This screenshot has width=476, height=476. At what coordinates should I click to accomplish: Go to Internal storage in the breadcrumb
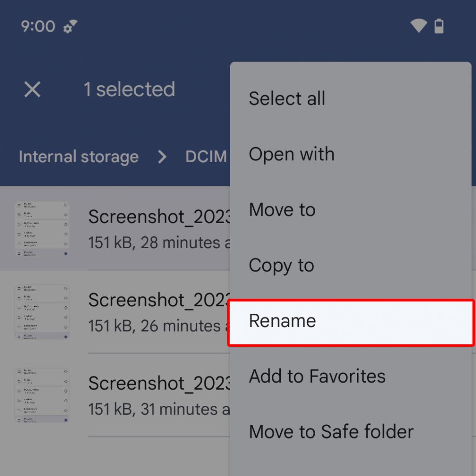coord(79,157)
